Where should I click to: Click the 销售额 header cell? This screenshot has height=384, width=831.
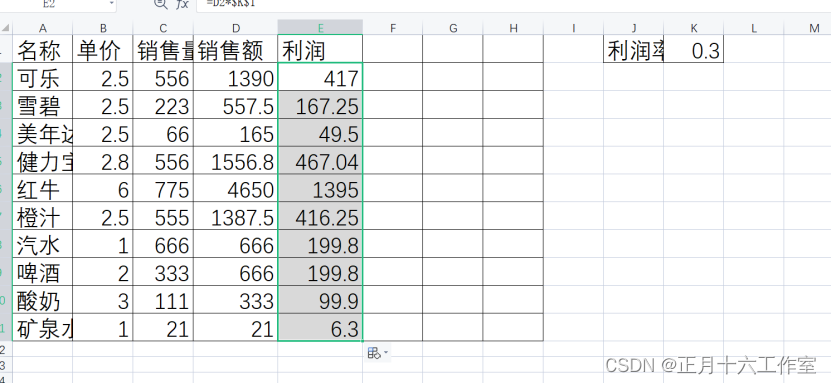coord(236,49)
